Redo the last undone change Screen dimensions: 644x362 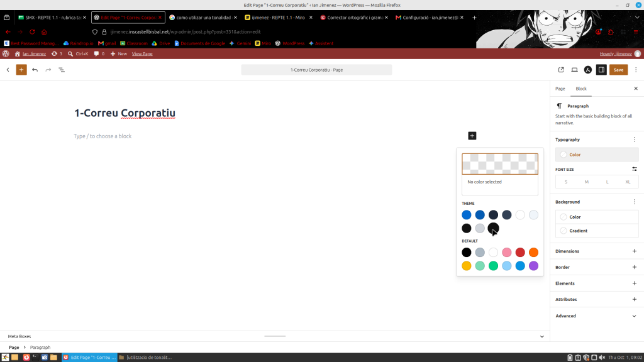coord(48,70)
